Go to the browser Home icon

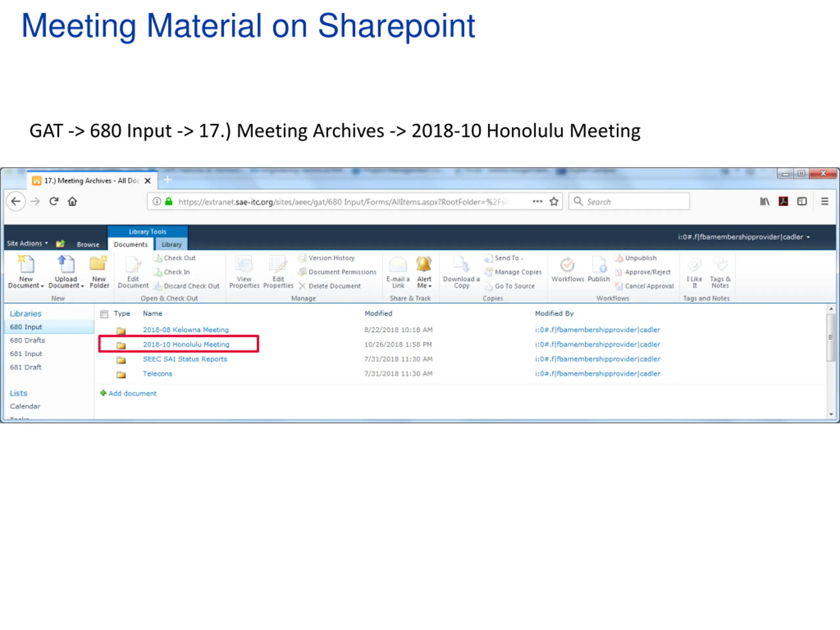tap(73, 201)
